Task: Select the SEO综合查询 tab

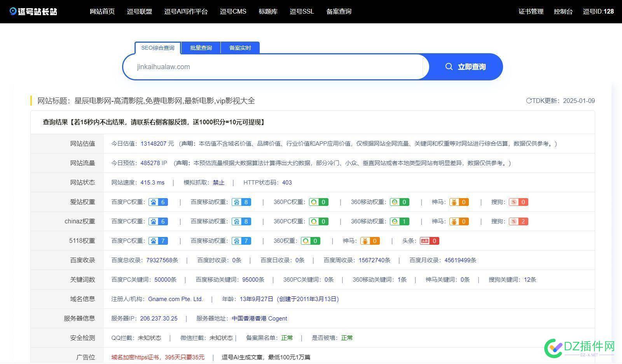Action: pyautogui.click(x=158, y=48)
